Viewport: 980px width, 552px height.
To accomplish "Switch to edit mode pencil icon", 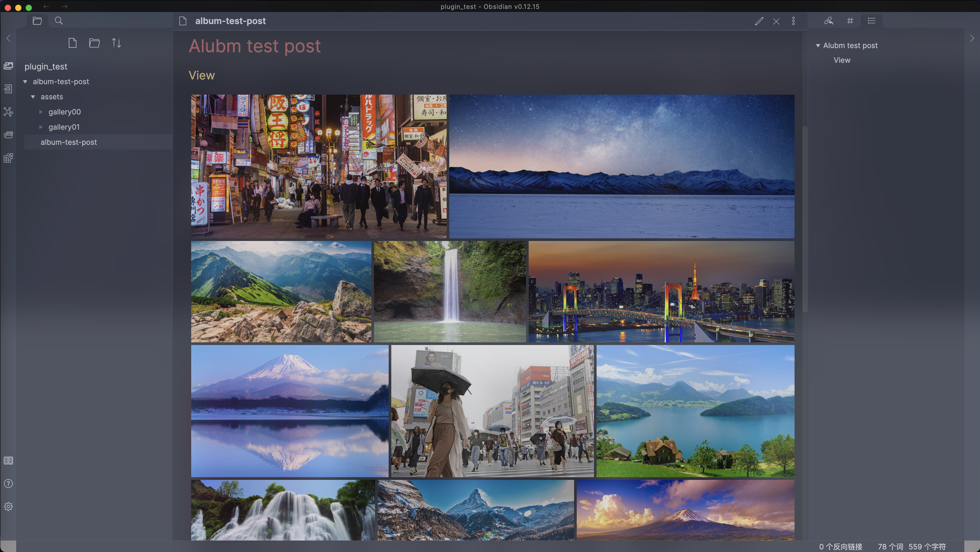I will pyautogui.click(x=759, y=21).
